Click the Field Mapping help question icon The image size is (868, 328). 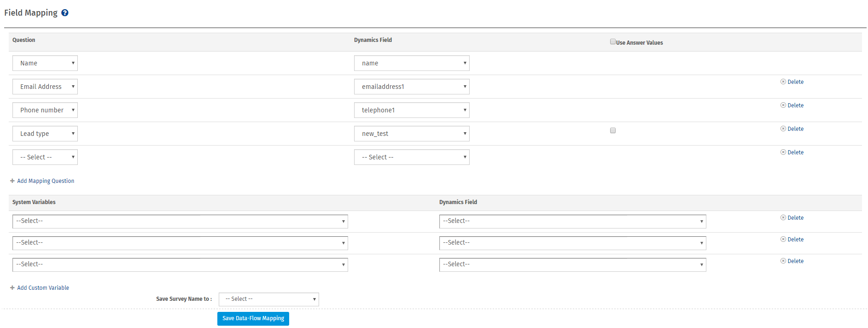click(65, 13)
